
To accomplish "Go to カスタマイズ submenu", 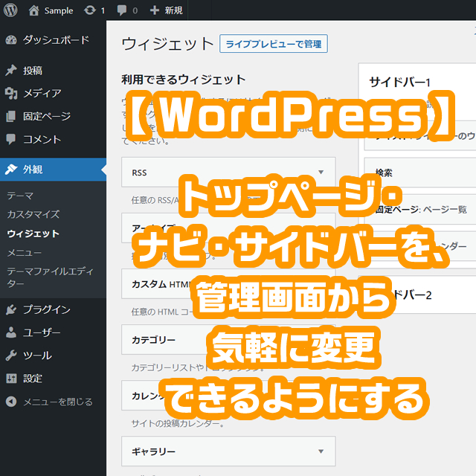I will pos(33,214).
